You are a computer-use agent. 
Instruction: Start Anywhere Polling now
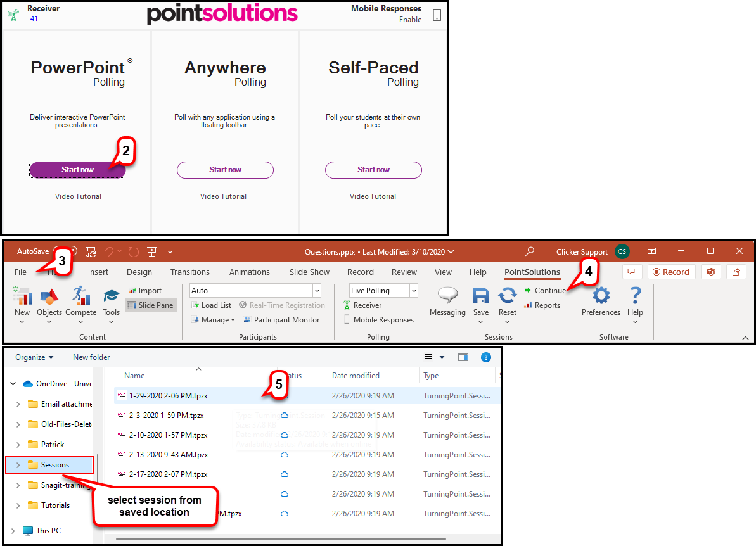[225, 170]
